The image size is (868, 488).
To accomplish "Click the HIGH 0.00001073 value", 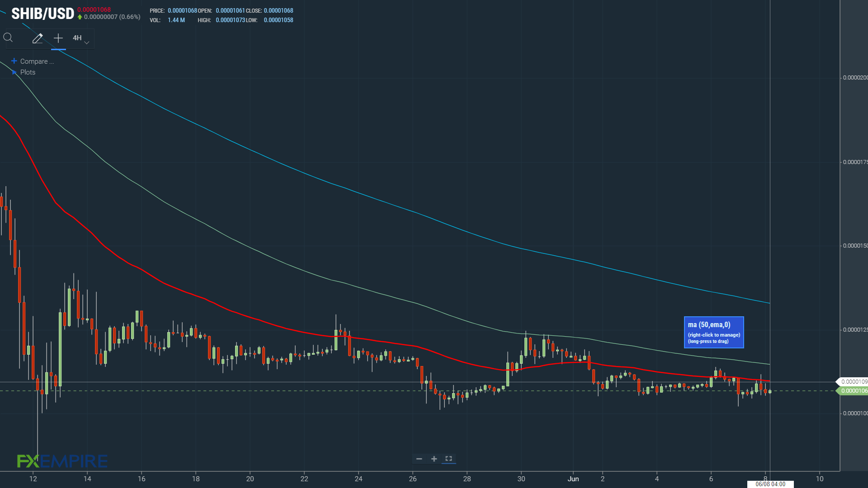I will (x=231, y=20).
